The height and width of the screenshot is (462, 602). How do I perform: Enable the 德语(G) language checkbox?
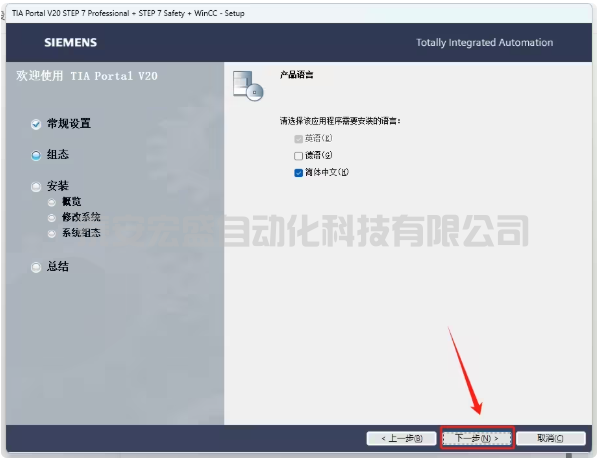coord(298,156)
